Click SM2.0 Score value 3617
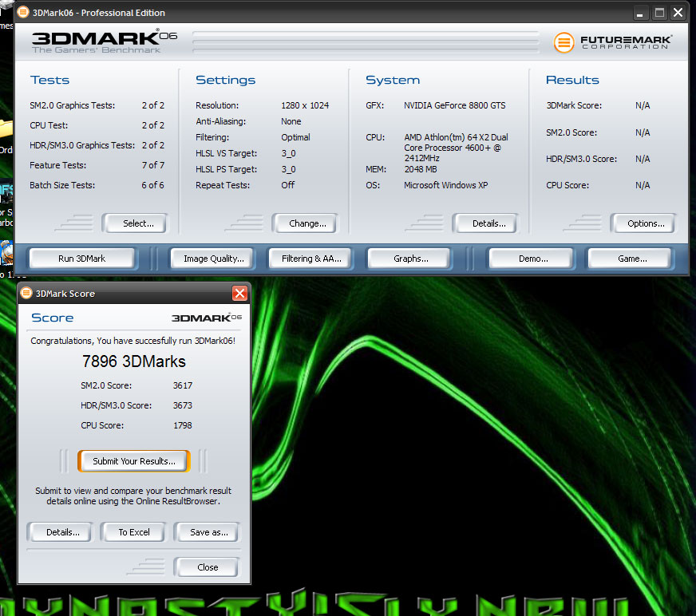 183,385
